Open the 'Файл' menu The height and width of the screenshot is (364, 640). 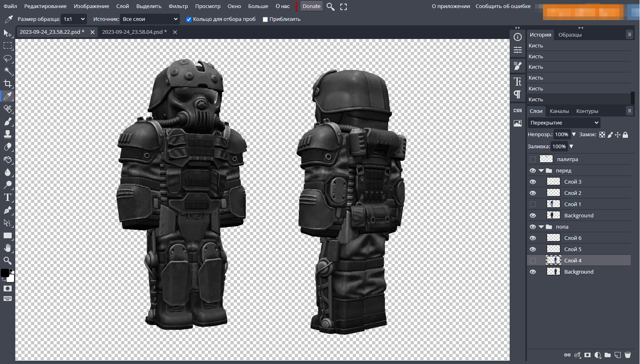10,6
